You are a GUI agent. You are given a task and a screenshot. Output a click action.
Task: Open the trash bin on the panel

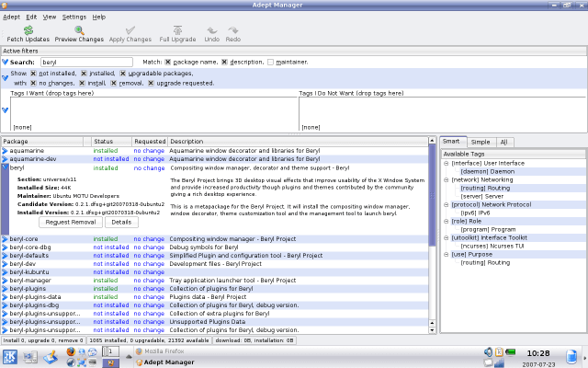(x=571, y=357)
